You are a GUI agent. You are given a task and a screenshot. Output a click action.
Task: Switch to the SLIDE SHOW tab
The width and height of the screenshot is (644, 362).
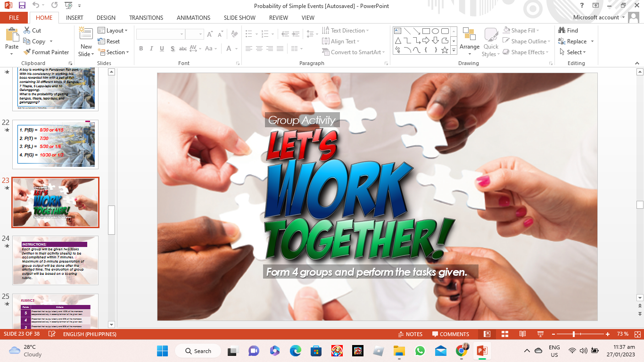click(x=239, y=18)
